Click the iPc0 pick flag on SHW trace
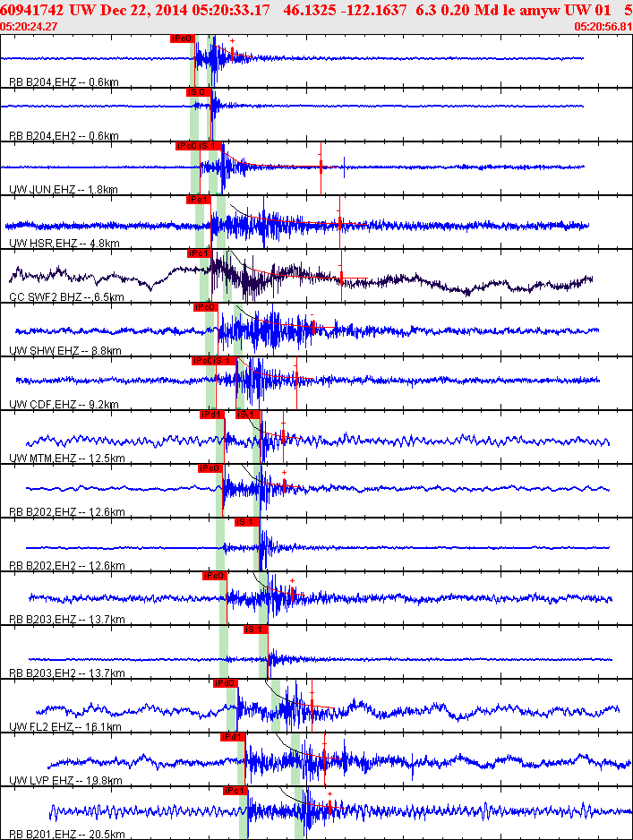 (x=206, y=307)
